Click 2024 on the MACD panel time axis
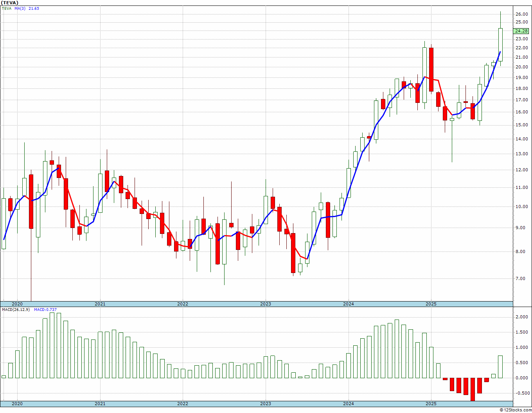Screen dimensions: 532x413 coord(349,404)
